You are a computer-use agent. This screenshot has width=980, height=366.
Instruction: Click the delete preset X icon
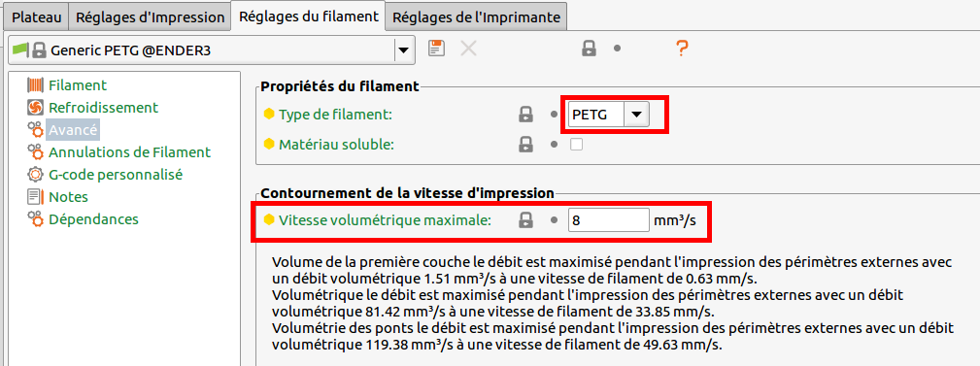point(468,49)
